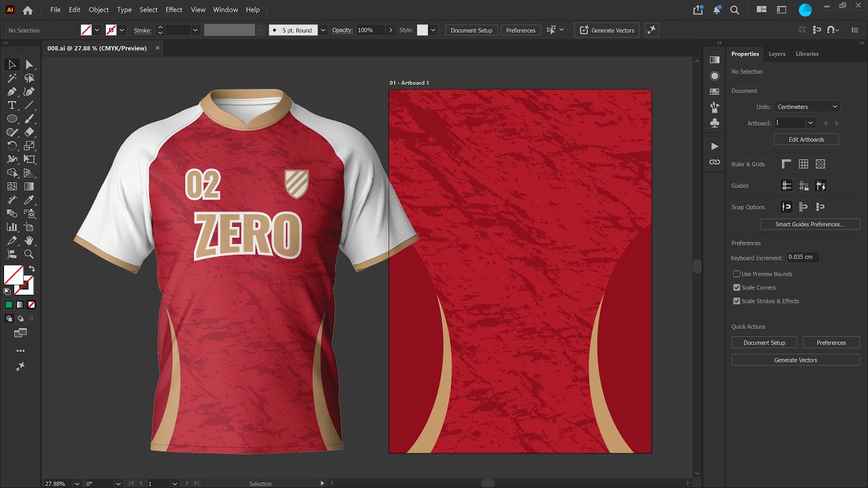
Task: Open the Effect menu
Action: 174,9
